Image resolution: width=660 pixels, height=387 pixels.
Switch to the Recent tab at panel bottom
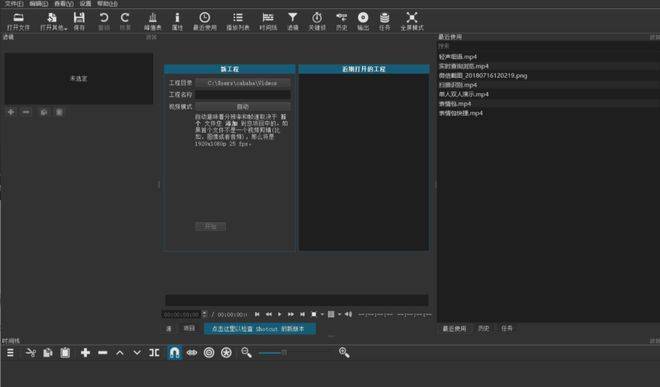pos(454,328)
